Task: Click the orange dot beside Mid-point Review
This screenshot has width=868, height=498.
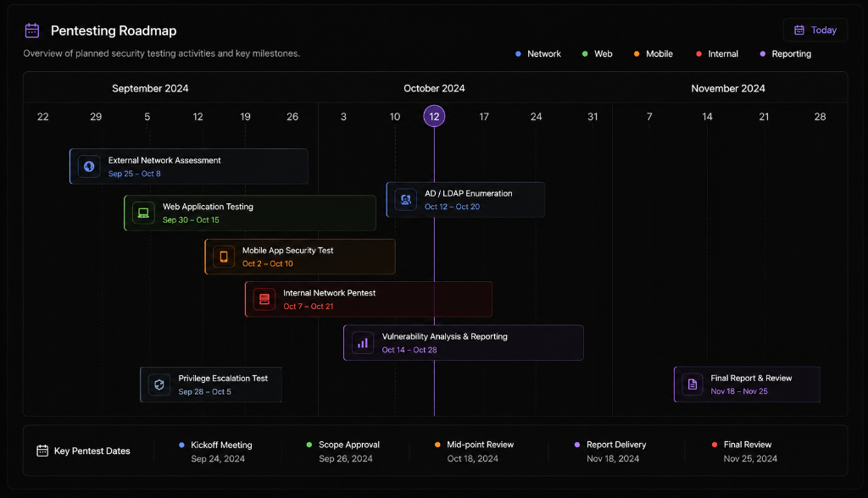Action: click(437, 445)
